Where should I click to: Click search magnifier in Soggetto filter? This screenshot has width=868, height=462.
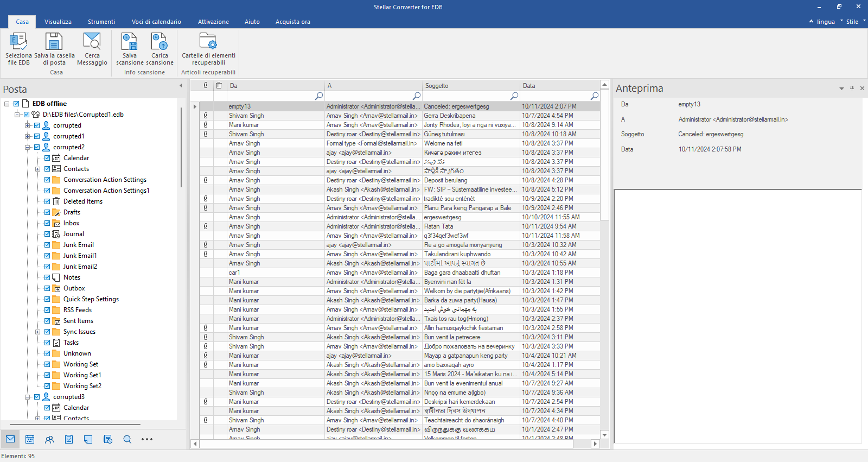pos(514,96)
